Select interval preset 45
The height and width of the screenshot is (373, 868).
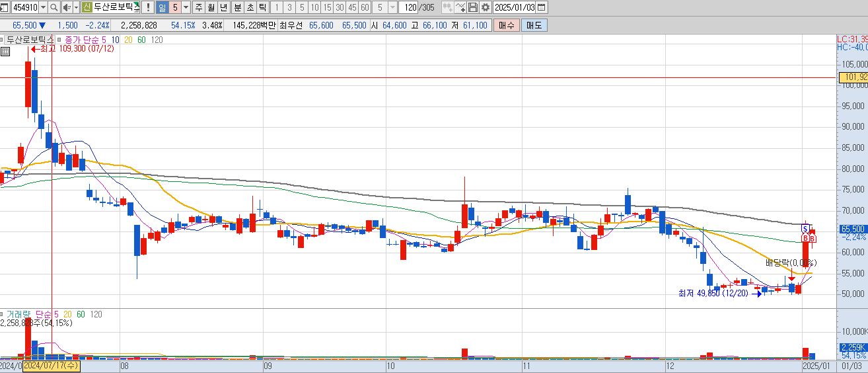pyautogui.click(x=352, y=8)
